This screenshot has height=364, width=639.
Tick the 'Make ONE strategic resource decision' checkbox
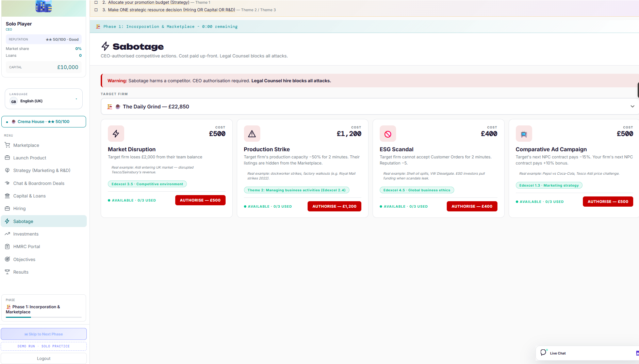pos(96,10)
